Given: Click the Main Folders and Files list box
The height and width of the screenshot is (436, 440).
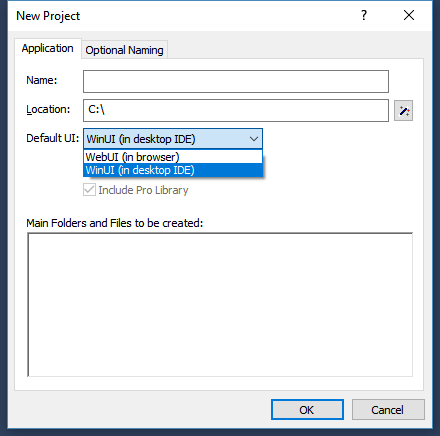Looking at the screenshot, I should click(220, 305).
